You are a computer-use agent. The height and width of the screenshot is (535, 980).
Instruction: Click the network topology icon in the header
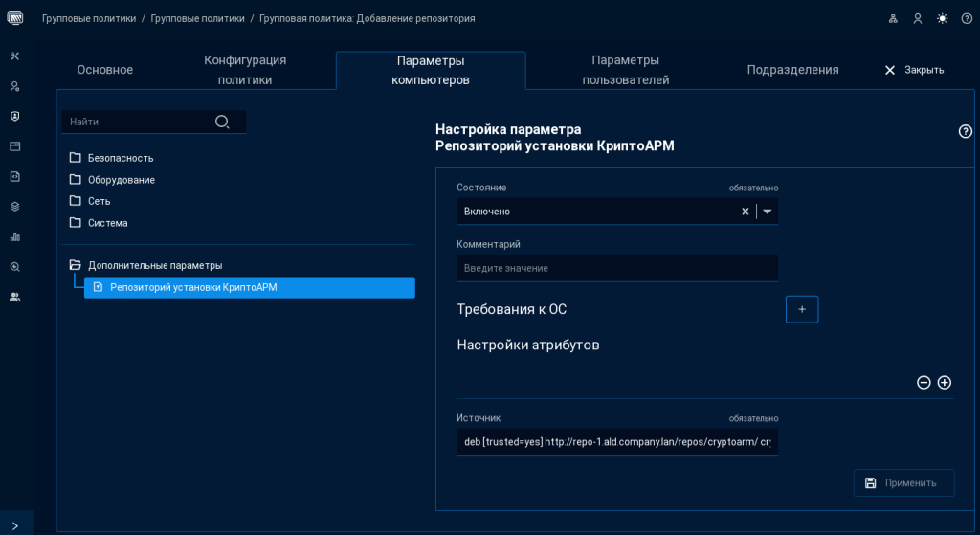pos(893,18)
